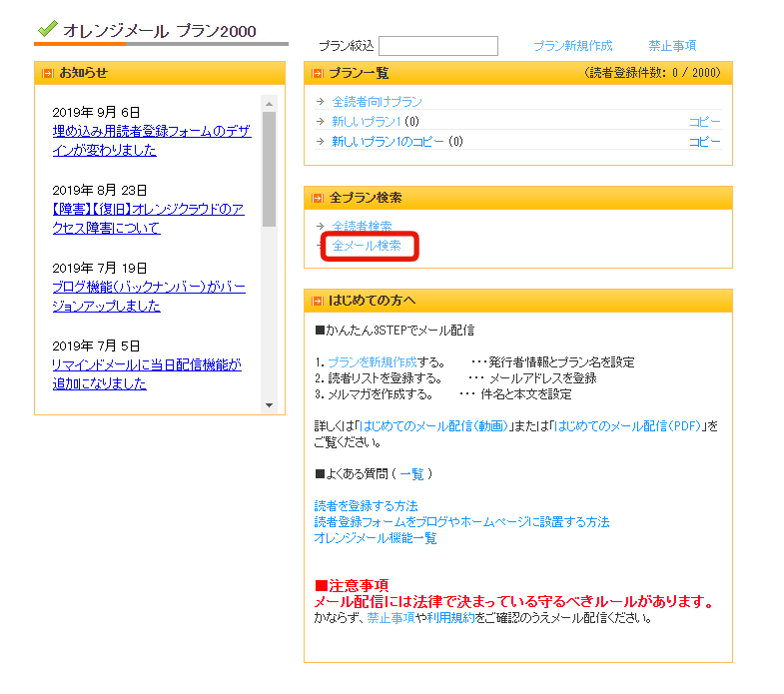Click the red 注意事項 heading text
Viewport: 784px width, 694px height.
(352, 585)
